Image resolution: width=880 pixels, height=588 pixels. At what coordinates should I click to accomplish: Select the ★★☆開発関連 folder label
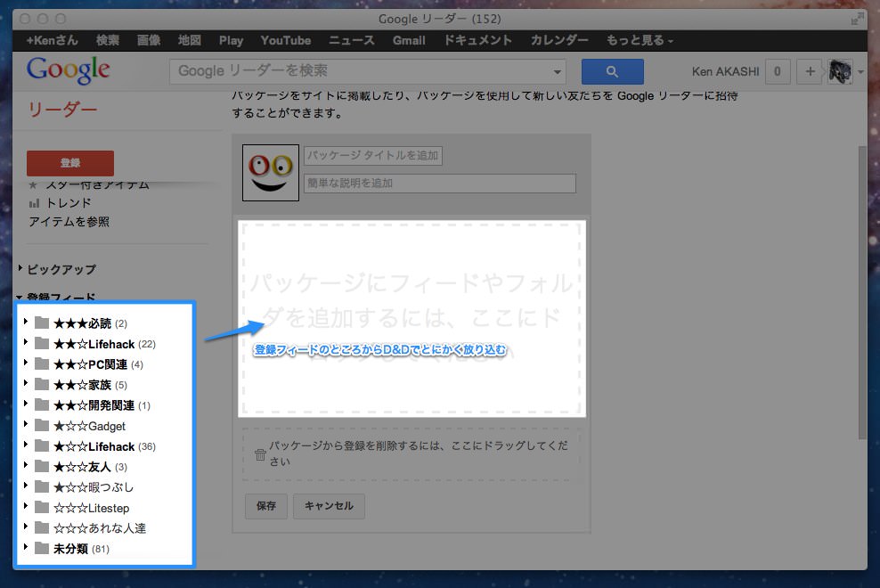click(94, 405)
